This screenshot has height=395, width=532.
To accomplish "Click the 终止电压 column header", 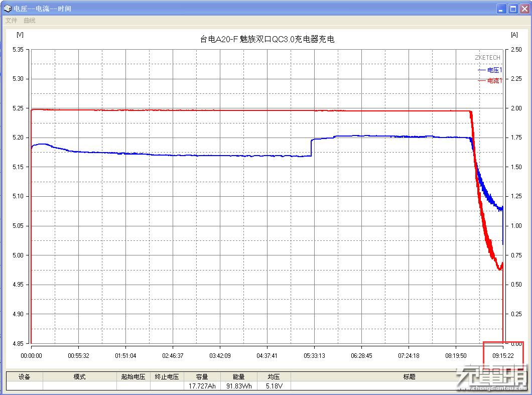I will [x=167, y=376].
